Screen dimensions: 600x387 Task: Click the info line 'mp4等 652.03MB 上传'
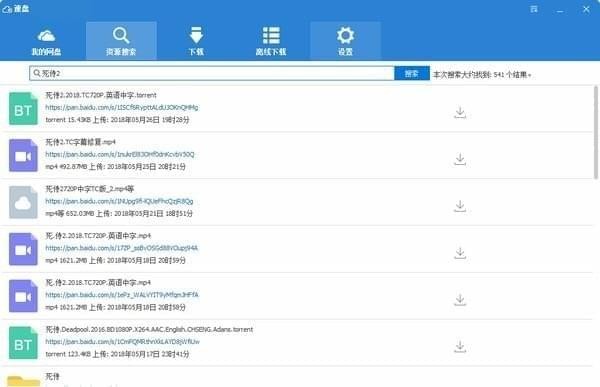click(x=119, y=214)
